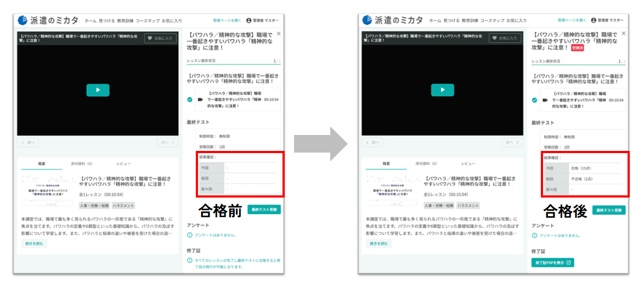Click 管理者 マスター user icon in 合格前 screen

tap(248, 20)
